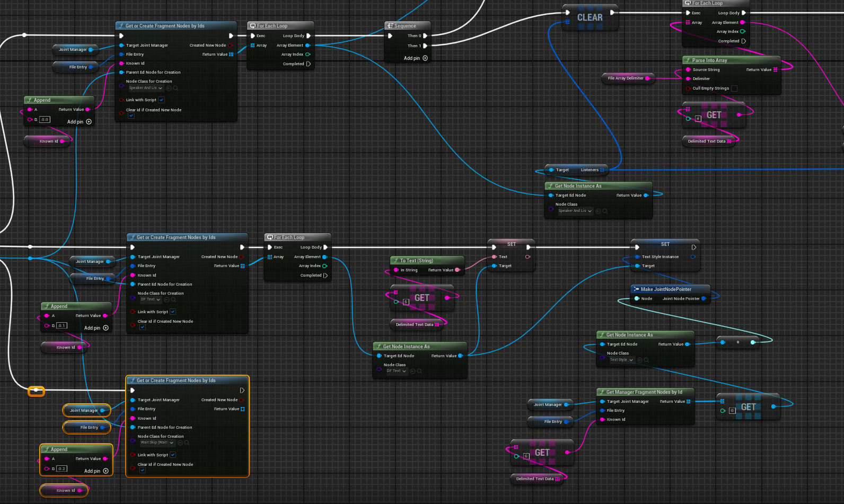Click the Add pin plus icon on the Append node with B value .0.2

point(105,471)
